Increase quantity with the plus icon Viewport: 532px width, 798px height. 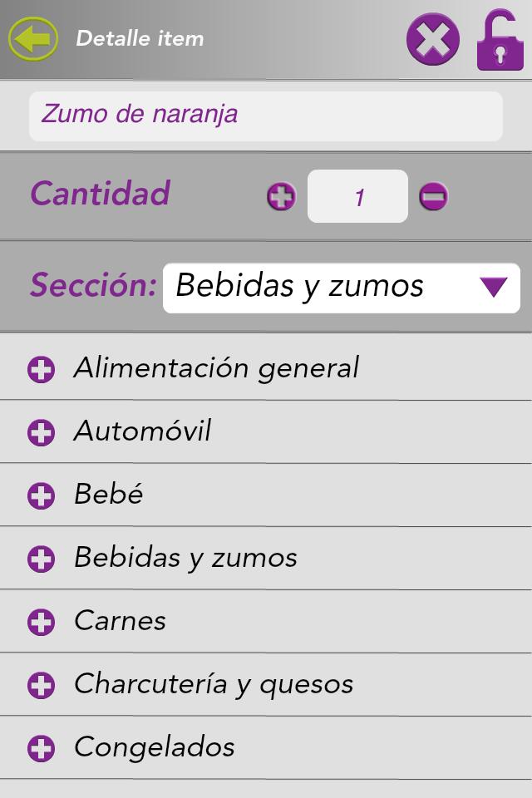pos(282,197)
